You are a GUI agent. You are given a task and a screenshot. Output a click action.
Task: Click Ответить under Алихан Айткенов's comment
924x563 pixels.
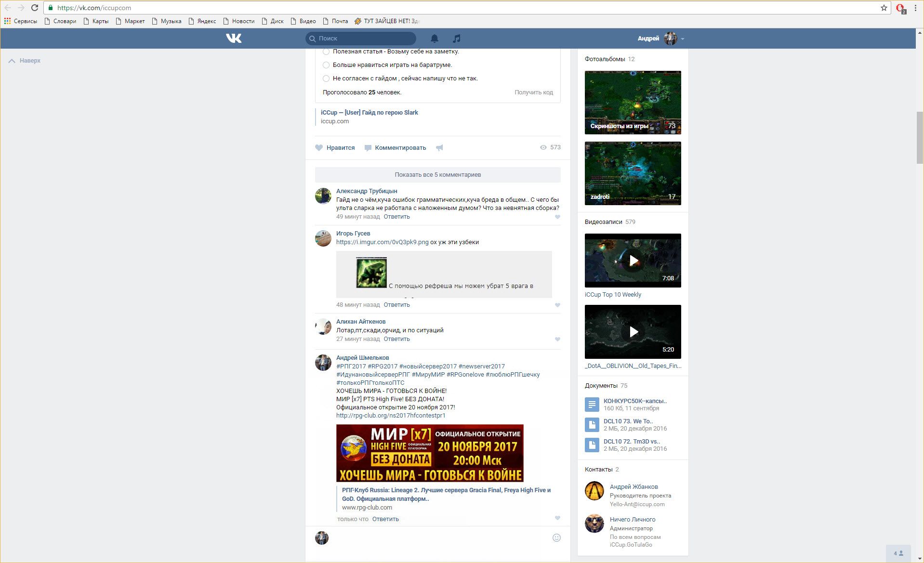pyautogui.click(x=396, y=339)
